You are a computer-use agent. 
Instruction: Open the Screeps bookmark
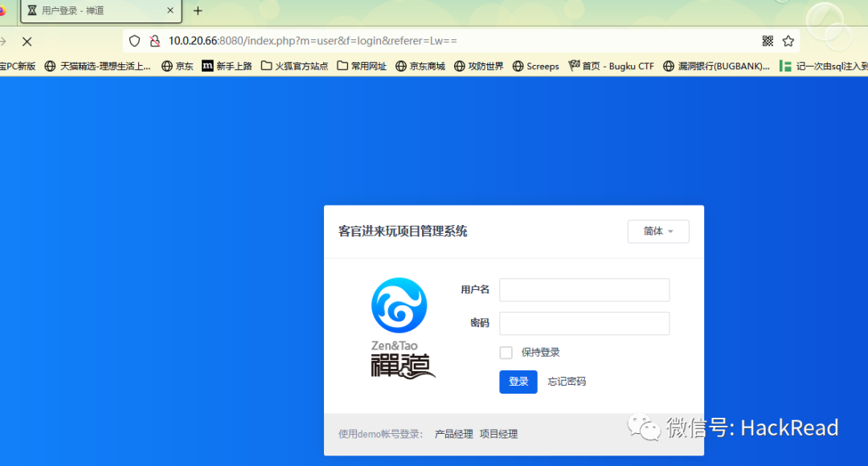coord(536,67)
